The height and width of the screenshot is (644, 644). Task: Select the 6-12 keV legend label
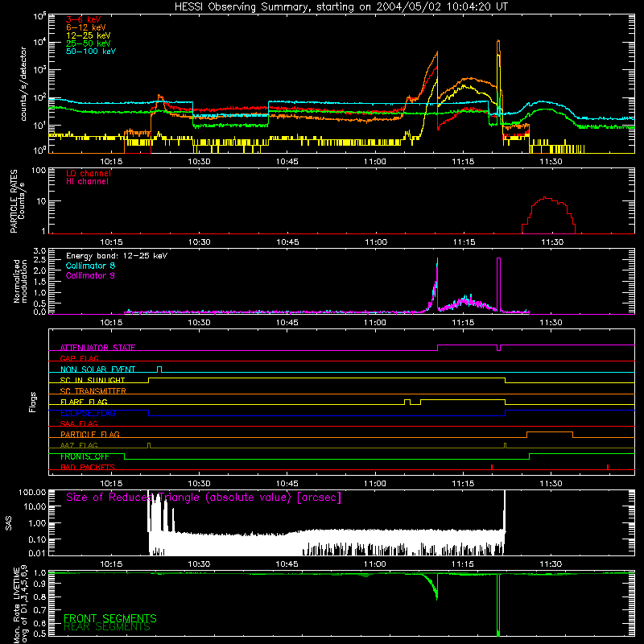click(x=86, y=27)
